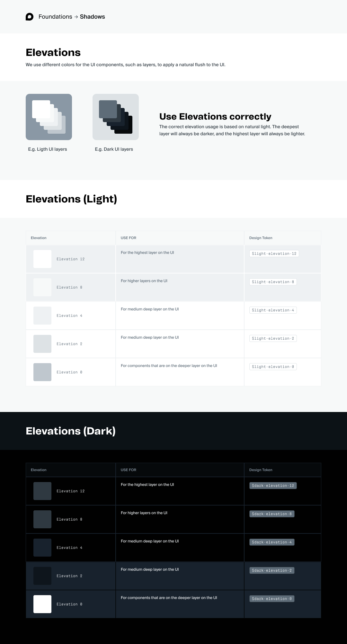Image resolution: width=347 pixels, height=644 pixels.
Task: Click the $light-elevation-4 token chip
Action: tap(273, 310)
